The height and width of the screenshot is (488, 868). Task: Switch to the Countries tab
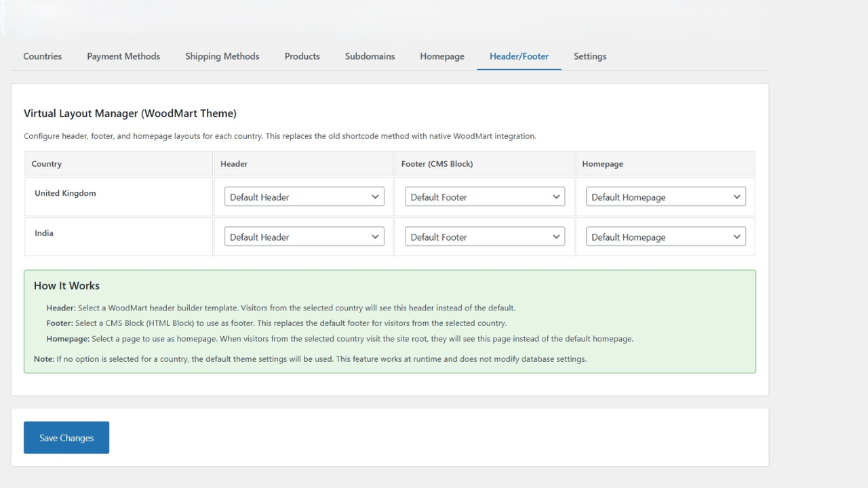tap(42, 56)
